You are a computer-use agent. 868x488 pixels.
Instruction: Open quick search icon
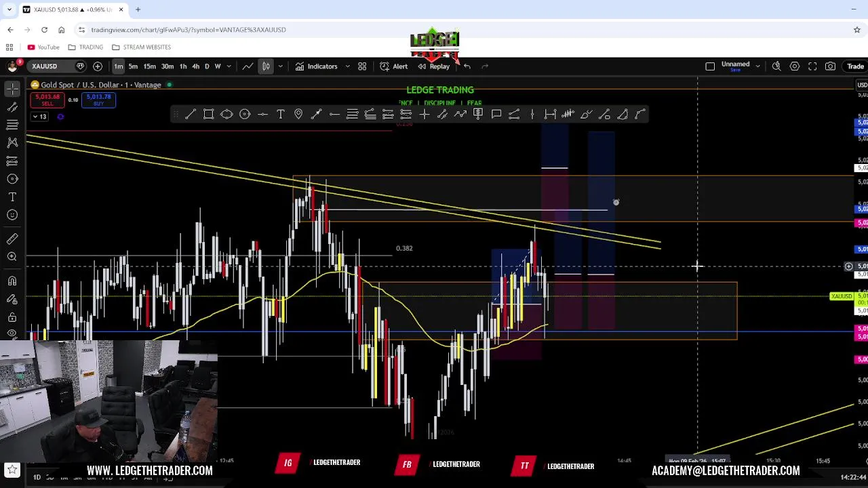tap(776, 66)
